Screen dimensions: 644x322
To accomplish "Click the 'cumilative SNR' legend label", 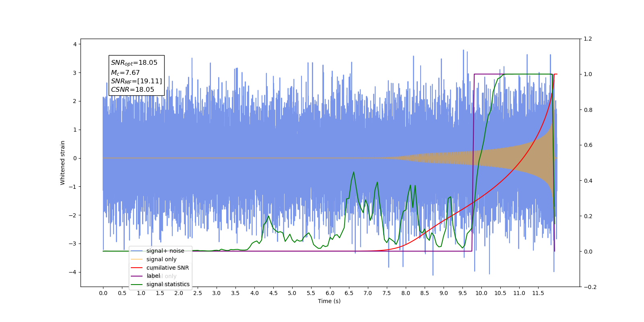I will coord(167,268).
